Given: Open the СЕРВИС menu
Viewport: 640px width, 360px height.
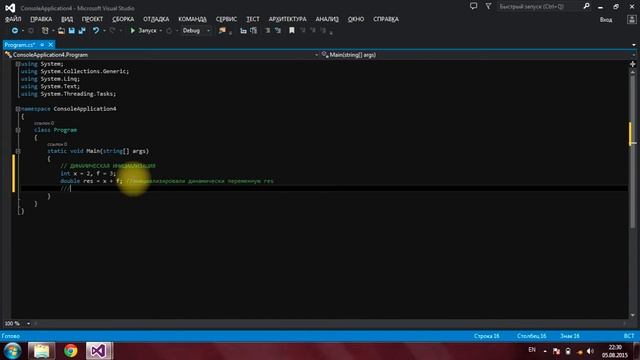Looking at the screenshot, I should (226, 19).
